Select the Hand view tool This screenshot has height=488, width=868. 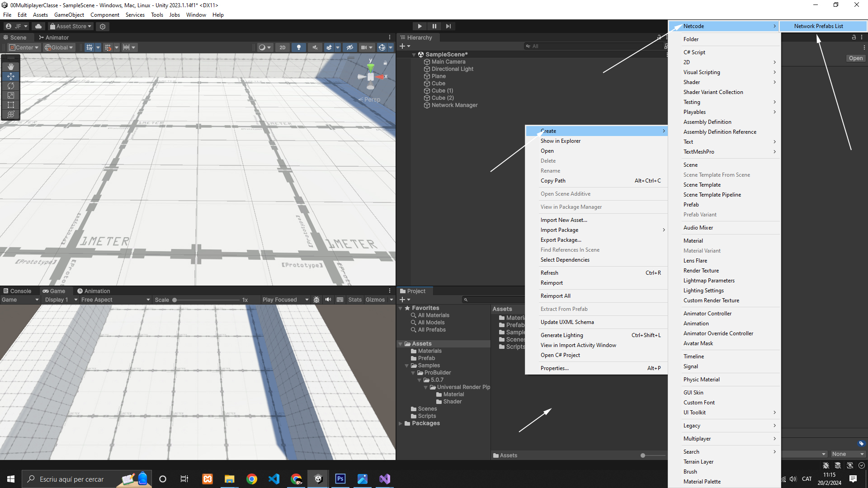click(x=11, y=67)
